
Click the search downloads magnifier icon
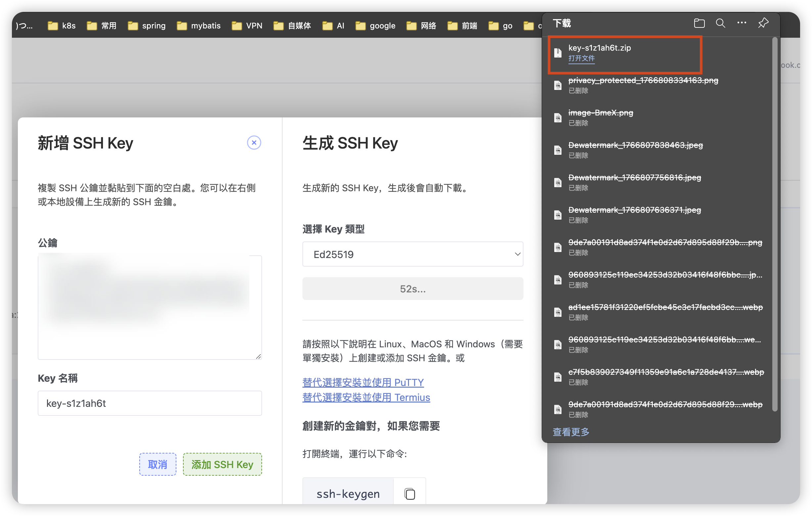pyautogui.click(x=720, y=23)
